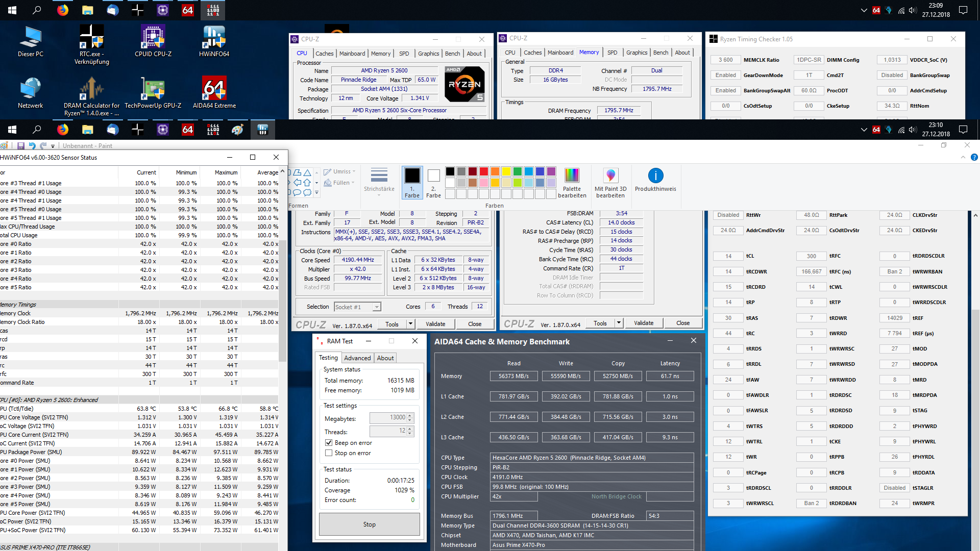This screenshot has height=551, width=980.
Task: Expand the Füllen fill dropdown
Action: [x=340, y=183]
